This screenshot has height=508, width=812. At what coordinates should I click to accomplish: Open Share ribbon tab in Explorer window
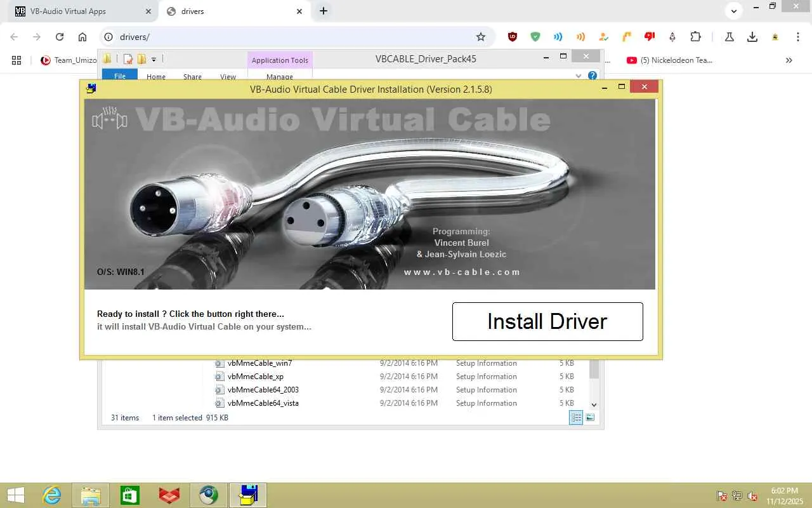point(192,76)
